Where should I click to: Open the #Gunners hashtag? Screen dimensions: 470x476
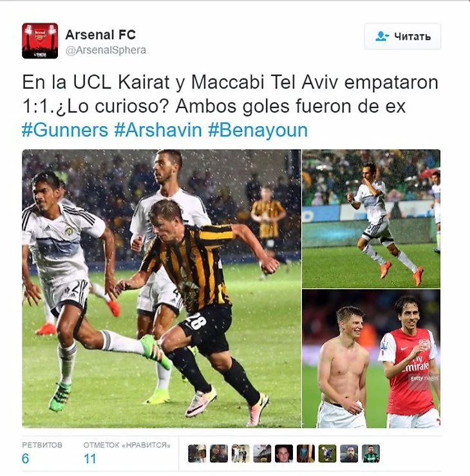coord(65,130)
